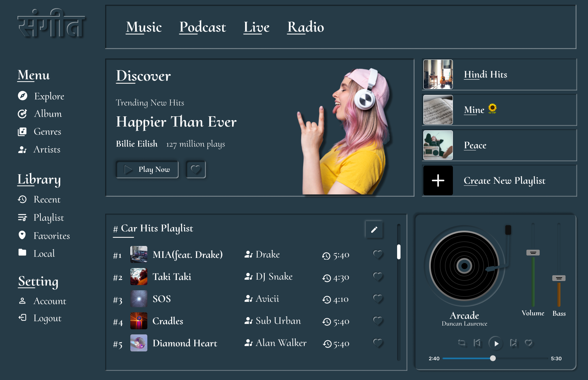Favorite the song Taki Taki
Viewport: 588px width, 380px height.
[x=378, y=277]
